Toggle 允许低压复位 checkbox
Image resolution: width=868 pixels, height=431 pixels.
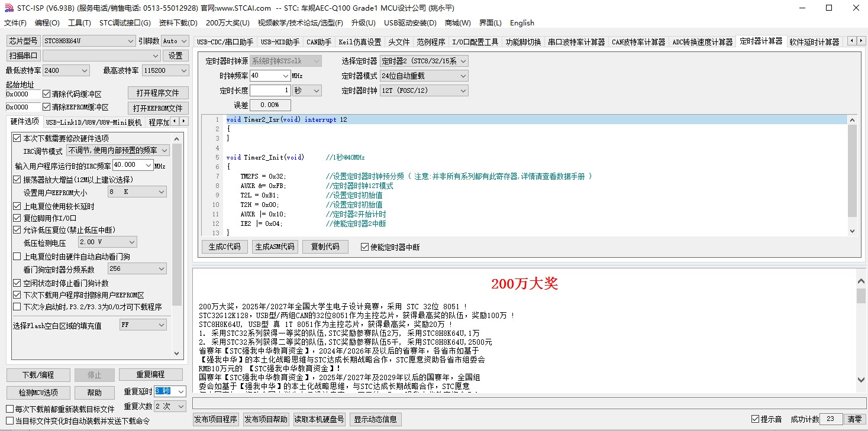point(17,230)
